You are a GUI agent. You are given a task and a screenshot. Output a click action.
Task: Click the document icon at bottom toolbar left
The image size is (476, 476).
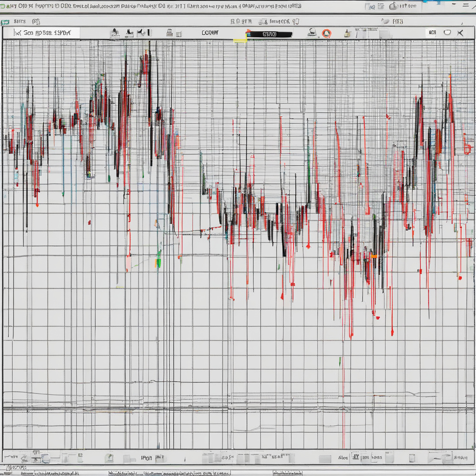pos(109,458)
